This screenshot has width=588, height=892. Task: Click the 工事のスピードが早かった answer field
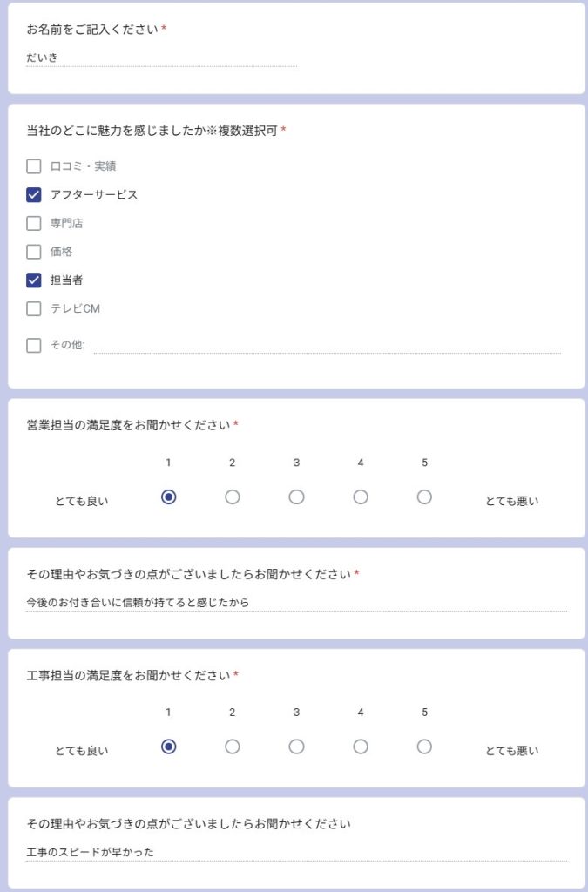(296, 852)
